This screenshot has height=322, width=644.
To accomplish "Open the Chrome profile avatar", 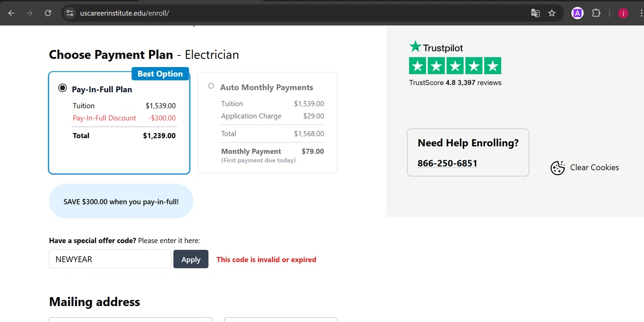I will (x=623, y=13).
